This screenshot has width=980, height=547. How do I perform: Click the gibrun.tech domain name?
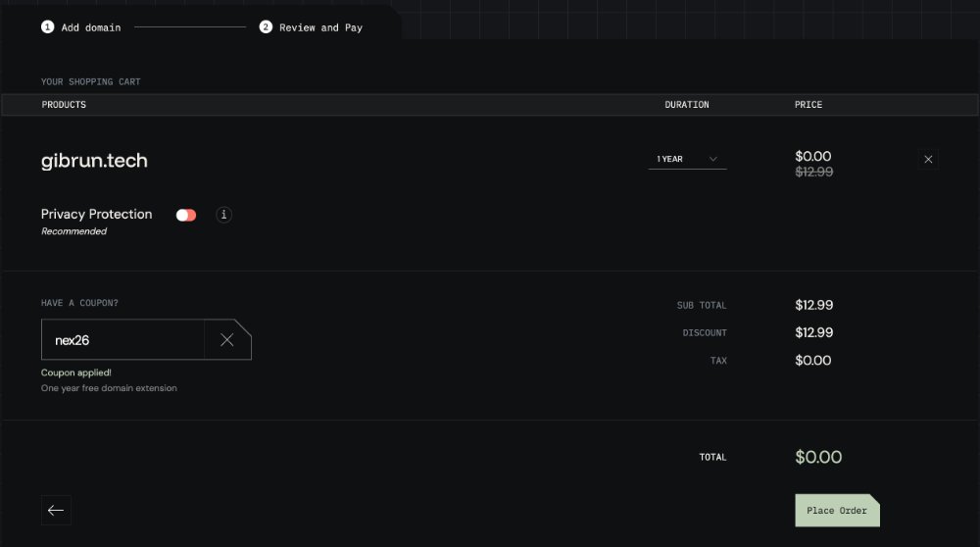tap(94, 161)
